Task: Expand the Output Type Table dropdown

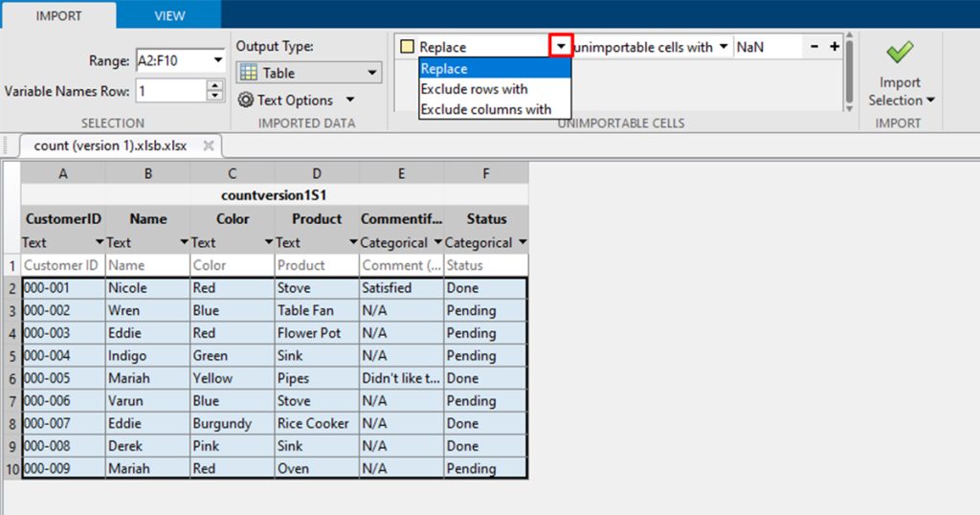Action: [371, 73]
